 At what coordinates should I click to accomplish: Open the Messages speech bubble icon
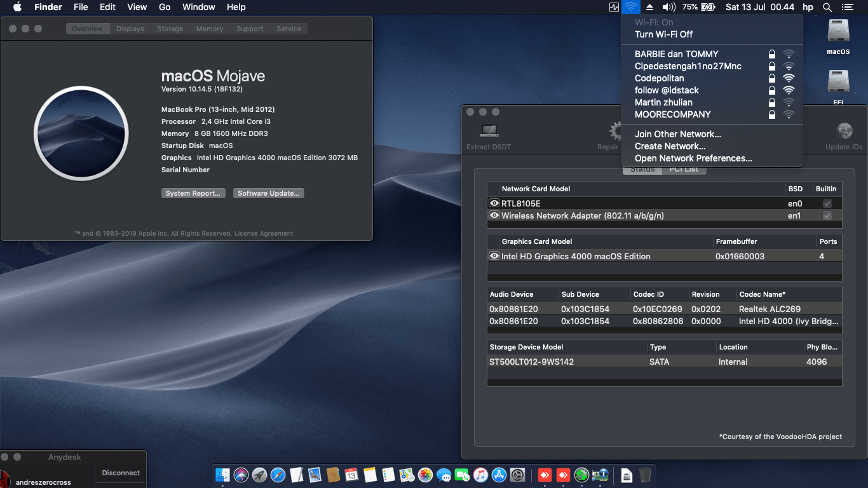pos(444,475)
